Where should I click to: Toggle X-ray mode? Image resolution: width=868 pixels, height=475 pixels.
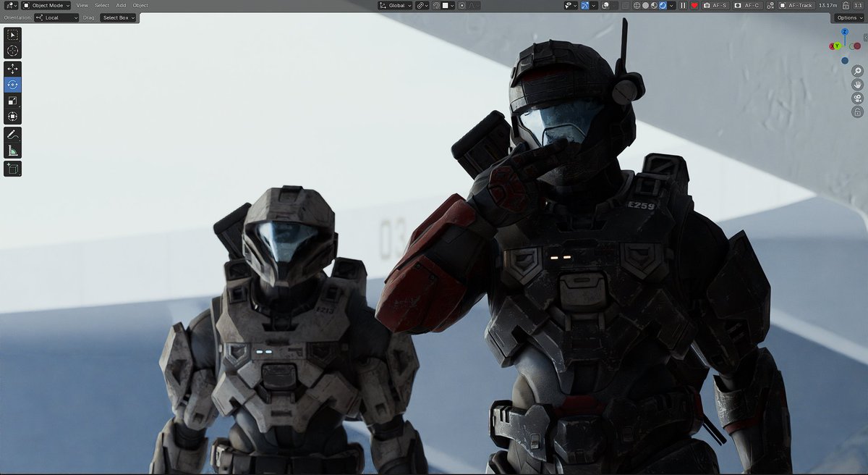click(x=625, y=5)
